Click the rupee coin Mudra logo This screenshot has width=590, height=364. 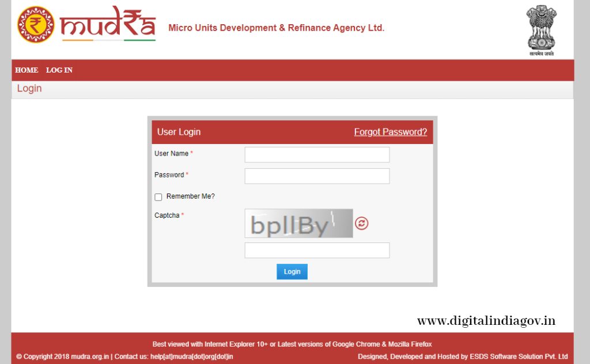tap(36, 24)
